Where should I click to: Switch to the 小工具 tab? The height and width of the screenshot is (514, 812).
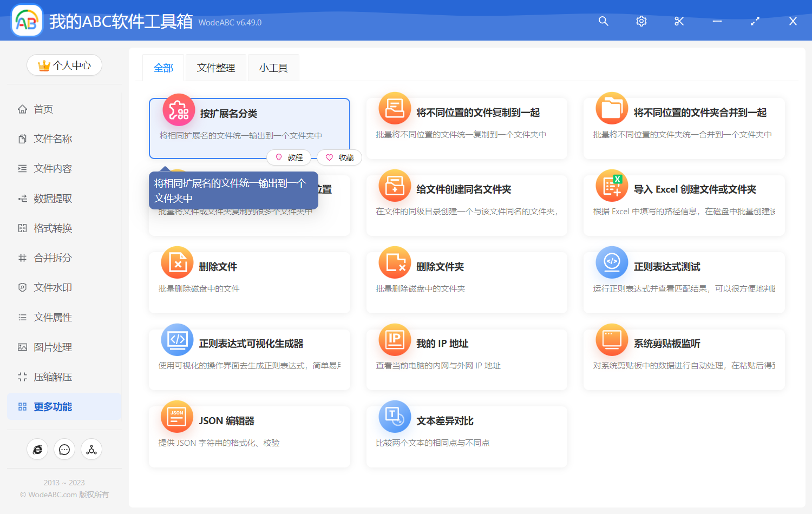click(273, 68)
